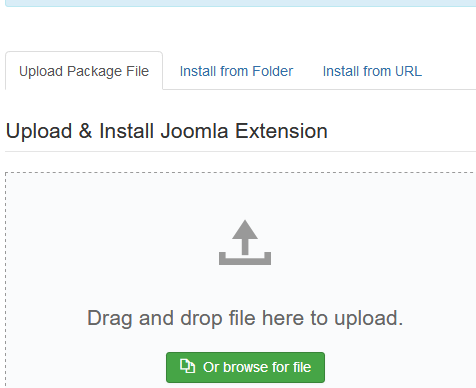The height and width of the screenshot is (388, 476).
Task: Select the Upload Package File tab
Action: click(x=84, y=71)
